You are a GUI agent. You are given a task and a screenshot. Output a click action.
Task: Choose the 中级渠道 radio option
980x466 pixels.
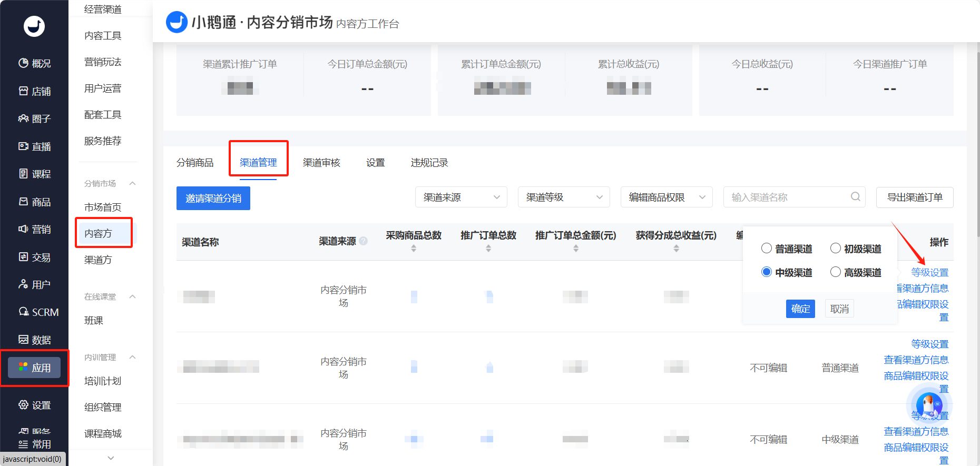click(x=766, y=272)
